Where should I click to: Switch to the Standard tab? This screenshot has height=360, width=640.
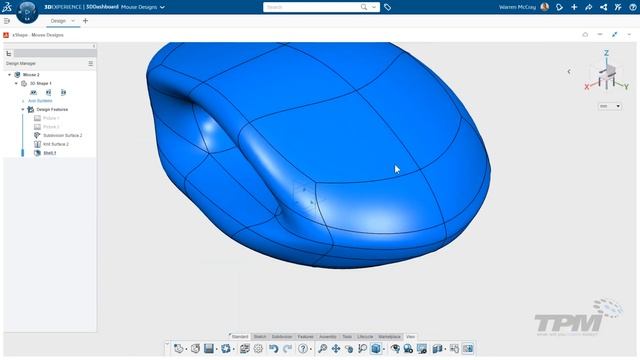pyautogui.click(x=240, y=337)
